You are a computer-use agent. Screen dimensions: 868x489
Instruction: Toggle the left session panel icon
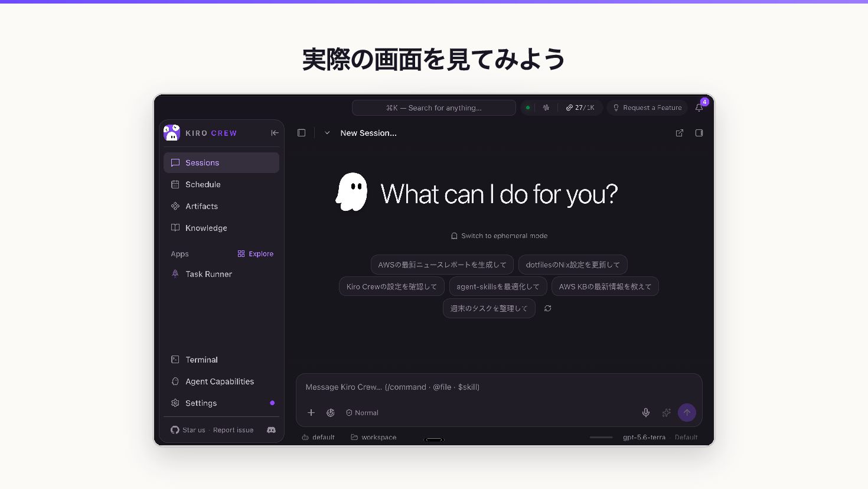(302, 133)
